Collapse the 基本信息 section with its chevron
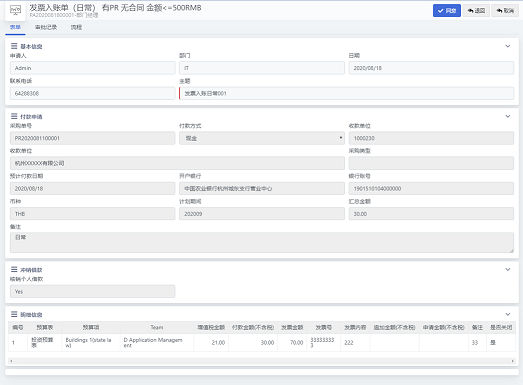523x385 pixels. coord(508,46)
